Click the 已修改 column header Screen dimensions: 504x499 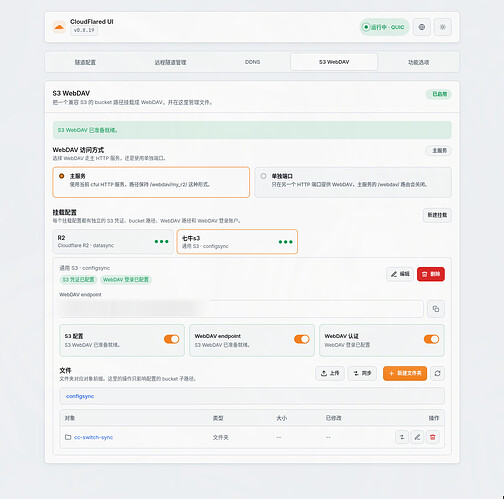tap(333, 418)
